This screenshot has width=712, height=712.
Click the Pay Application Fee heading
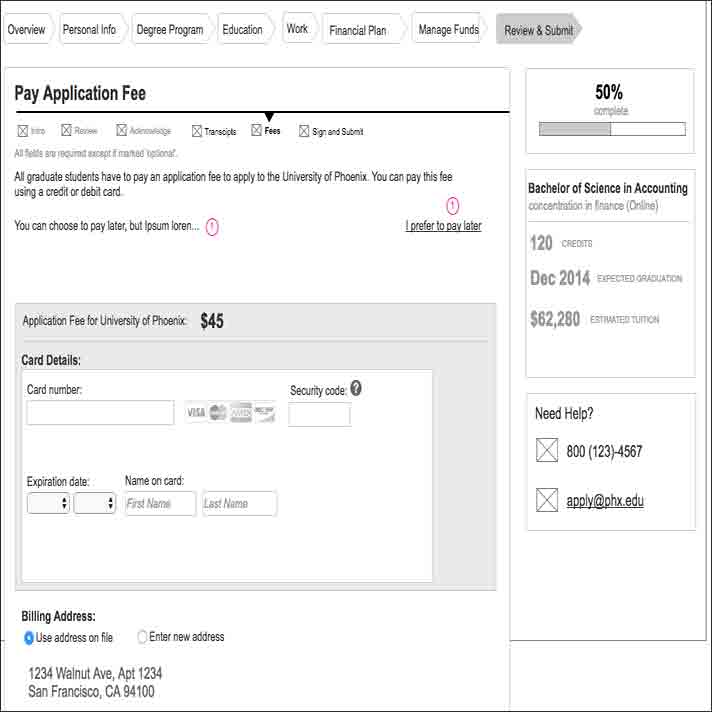pos(80,94)
